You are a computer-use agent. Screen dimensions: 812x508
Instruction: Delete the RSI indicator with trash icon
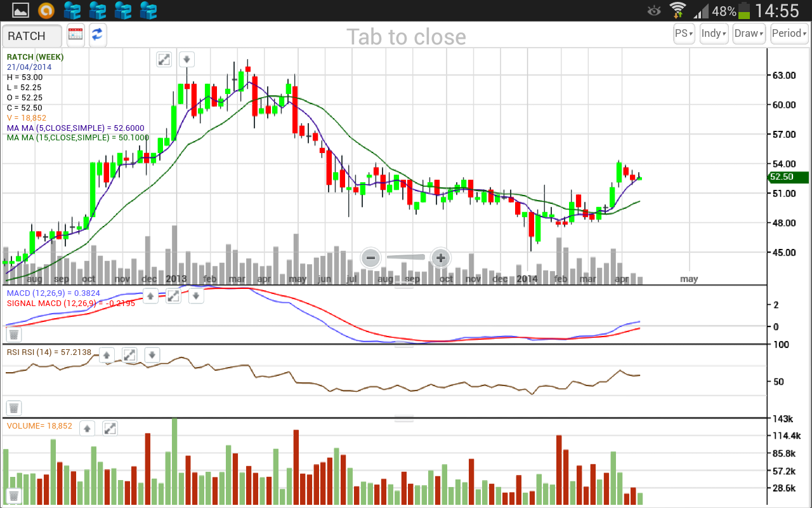[14, 408]
